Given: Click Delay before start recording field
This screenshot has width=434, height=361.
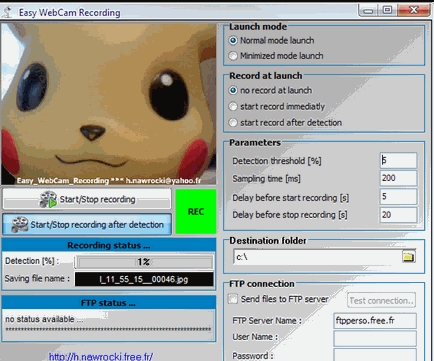Looking at the screenshot, I should [398, 196].
